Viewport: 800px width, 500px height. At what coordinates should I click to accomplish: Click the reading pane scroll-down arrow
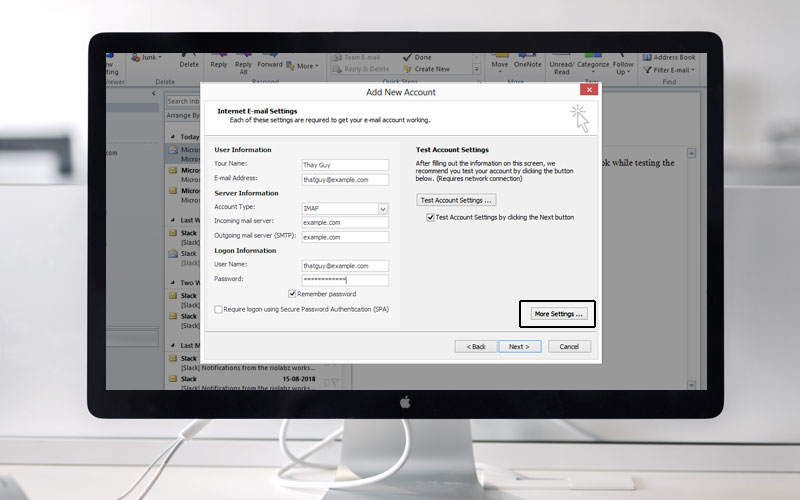coord(691,385)
